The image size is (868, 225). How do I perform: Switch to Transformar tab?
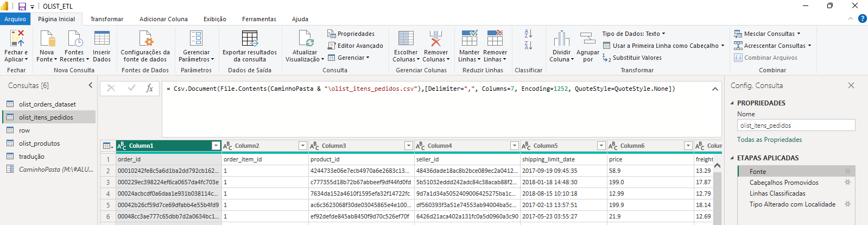click(107, 19)
